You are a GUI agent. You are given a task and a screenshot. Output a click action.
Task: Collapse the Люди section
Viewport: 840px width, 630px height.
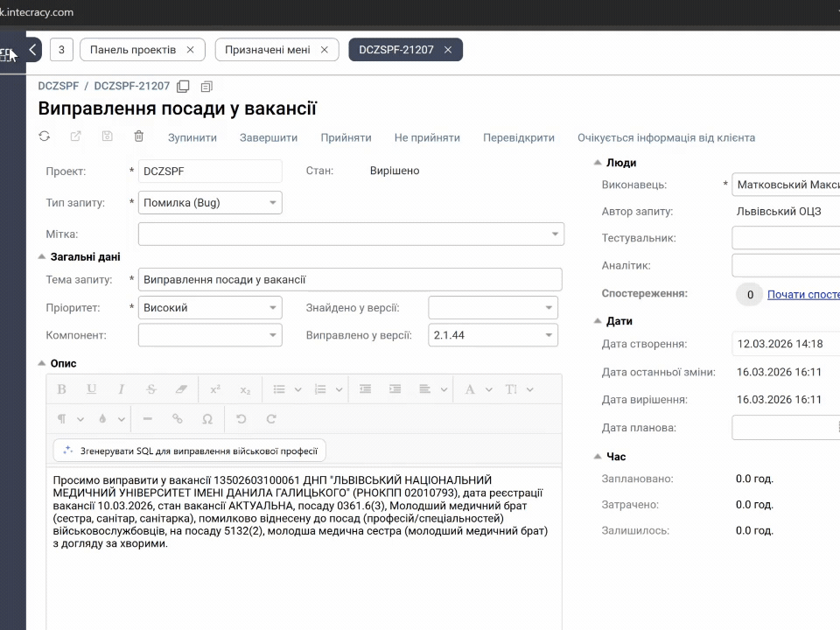(598, 163)
